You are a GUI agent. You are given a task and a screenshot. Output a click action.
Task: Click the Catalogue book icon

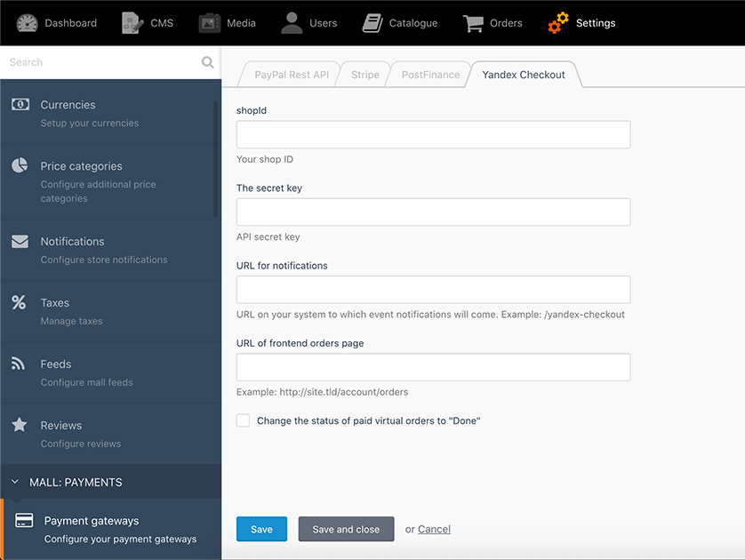point(372,23)
